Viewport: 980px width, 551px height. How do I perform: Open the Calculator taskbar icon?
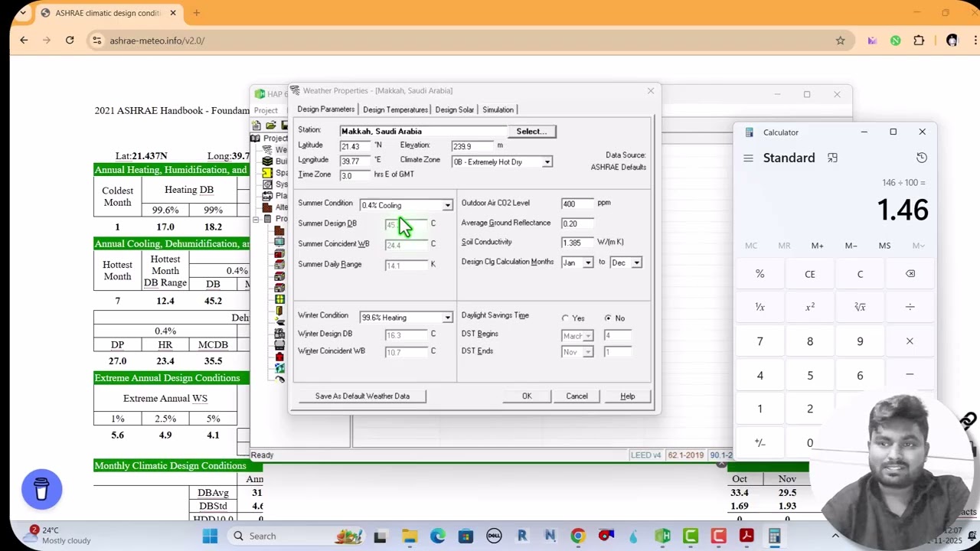point(774,536)
